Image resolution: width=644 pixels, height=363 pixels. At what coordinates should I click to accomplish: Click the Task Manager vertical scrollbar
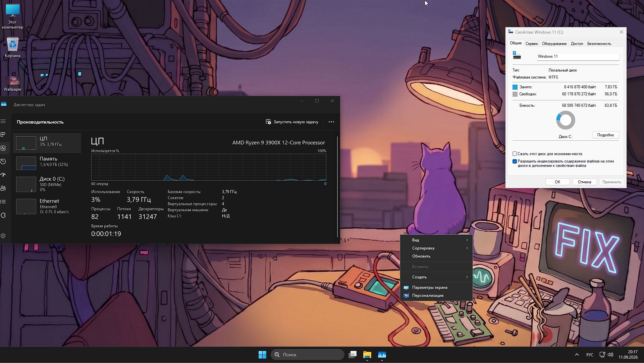(x=337, y=186)
